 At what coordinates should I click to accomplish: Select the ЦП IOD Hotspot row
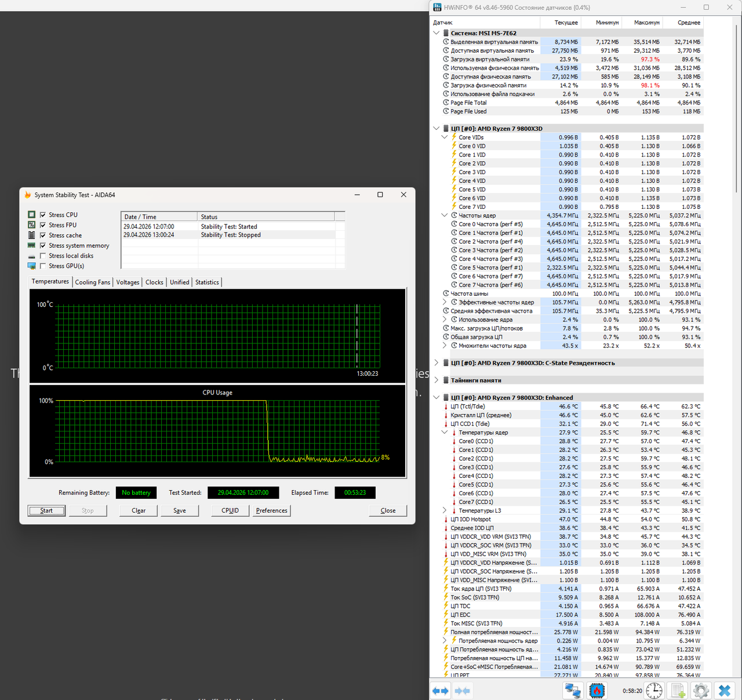(x=567, y=519)
